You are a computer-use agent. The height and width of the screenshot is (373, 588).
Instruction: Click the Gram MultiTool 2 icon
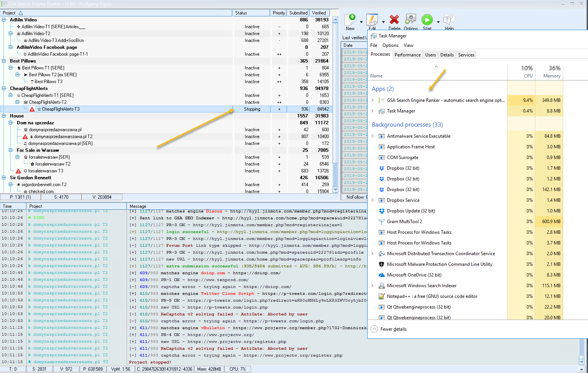point(381,222)
